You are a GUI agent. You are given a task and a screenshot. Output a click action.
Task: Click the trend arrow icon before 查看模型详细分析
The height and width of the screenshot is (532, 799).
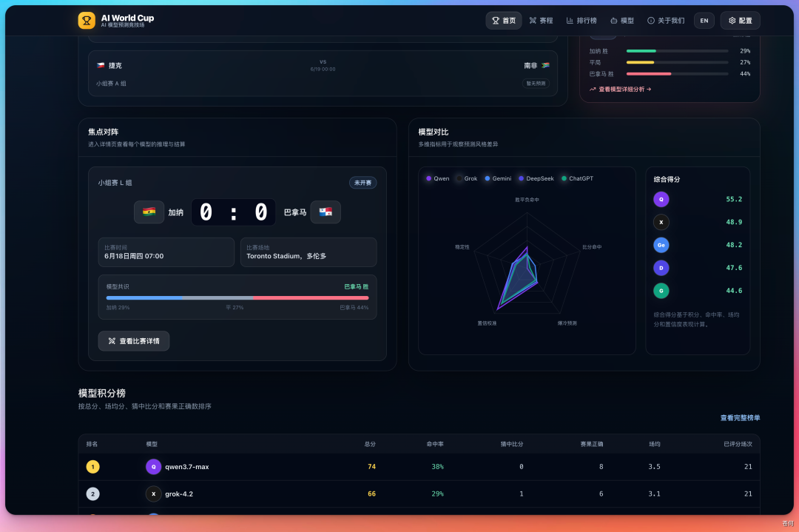tap(593, 90)
